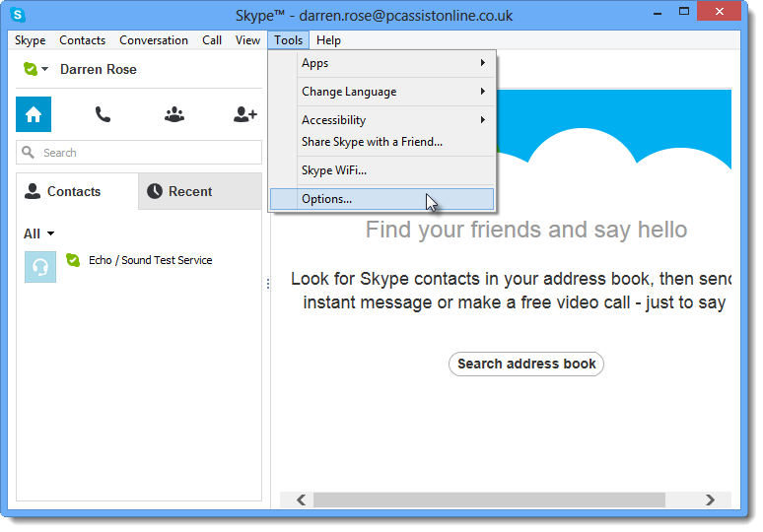Open the Home view icon
763x532 pixels.
tap(34, 114)
